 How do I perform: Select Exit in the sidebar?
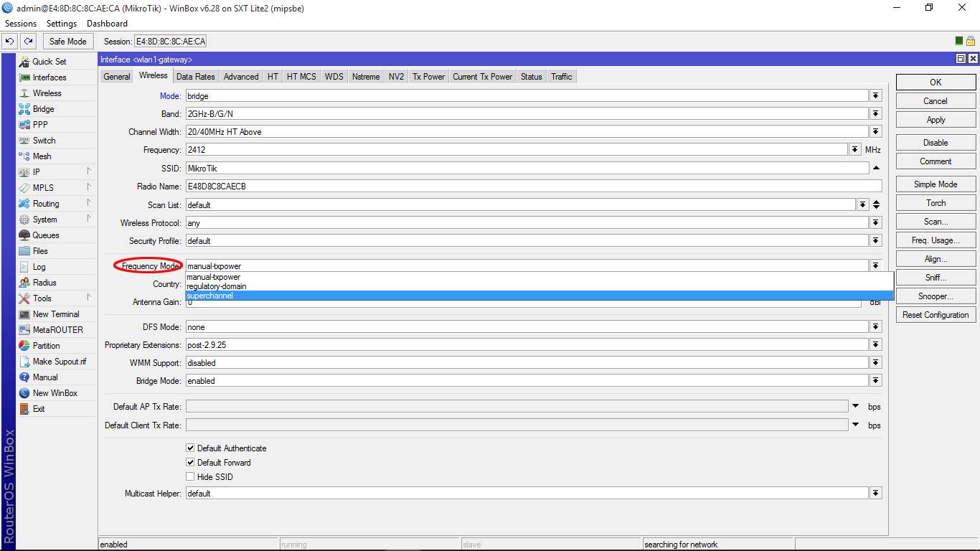tap(39, 409)
